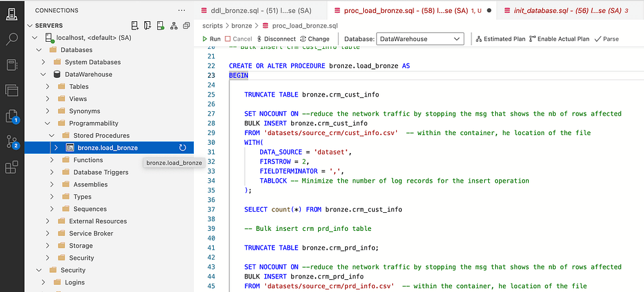Image resolution: width=644 pixels, height=292 pixels.
Task: Open Connections panel more actions (…) menu
Action: pyautogui.click(x=182, y=10)
